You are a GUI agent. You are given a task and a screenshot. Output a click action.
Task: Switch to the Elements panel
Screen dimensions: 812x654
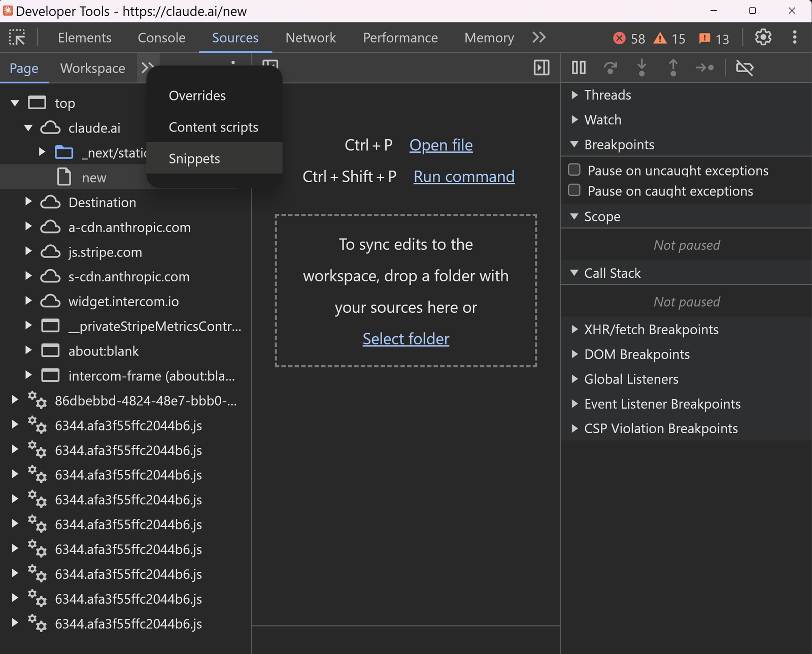tap(84, 38)
